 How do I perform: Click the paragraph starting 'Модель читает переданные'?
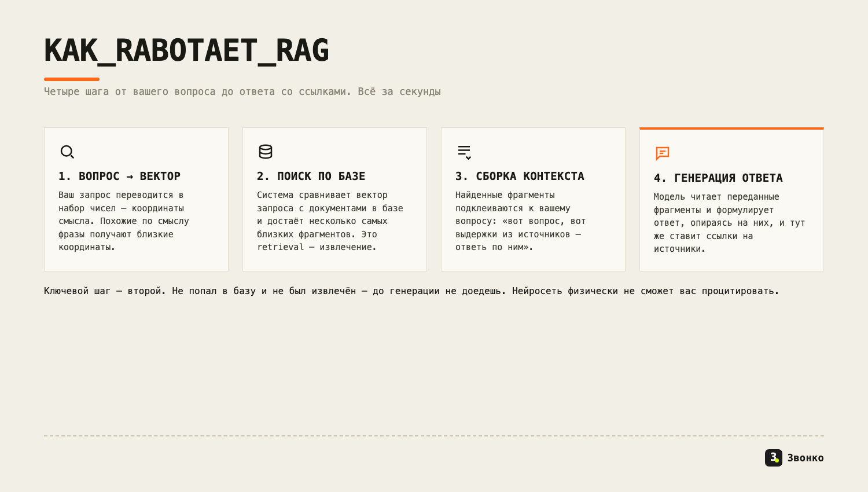pos(730,223)
